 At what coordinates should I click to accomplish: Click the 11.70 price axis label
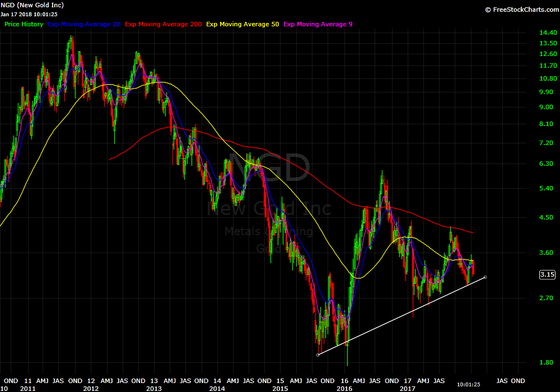pos(548,66)
